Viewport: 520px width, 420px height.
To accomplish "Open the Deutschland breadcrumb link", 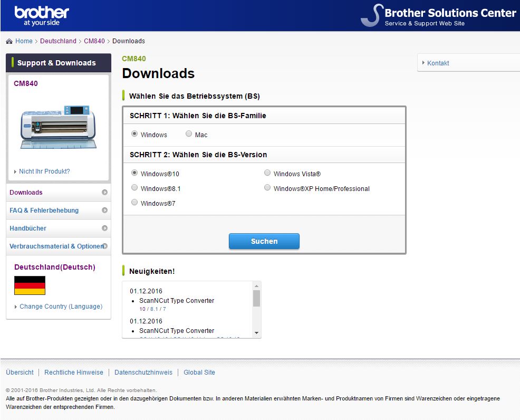I will 58,41.
